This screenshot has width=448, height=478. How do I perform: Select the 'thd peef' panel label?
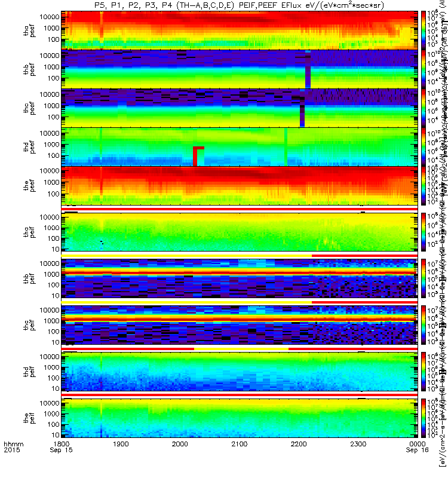(29, 147)
